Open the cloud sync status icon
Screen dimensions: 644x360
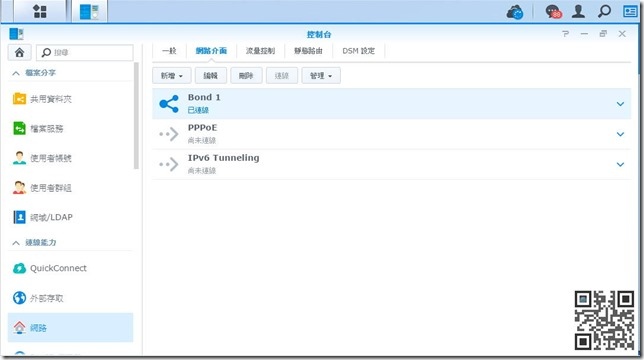click(x=515, y=11)
